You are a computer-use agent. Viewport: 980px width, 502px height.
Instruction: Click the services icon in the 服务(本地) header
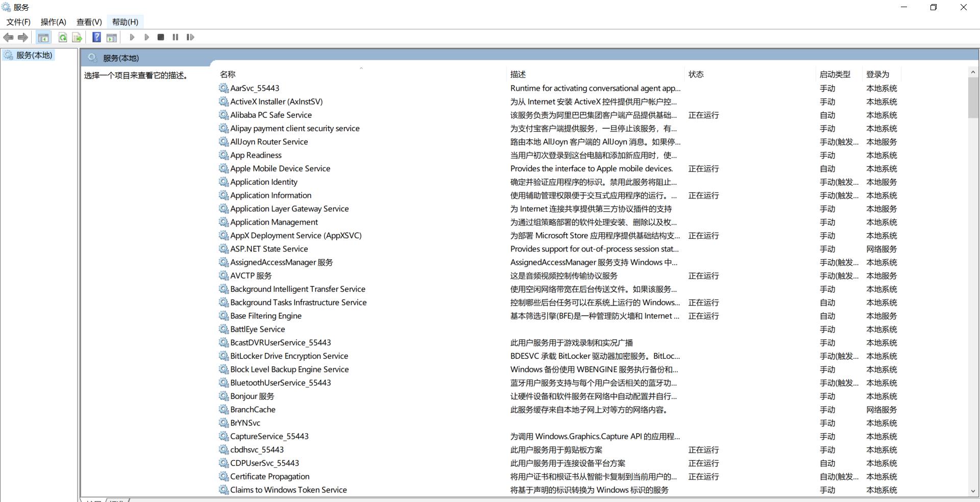92,58
